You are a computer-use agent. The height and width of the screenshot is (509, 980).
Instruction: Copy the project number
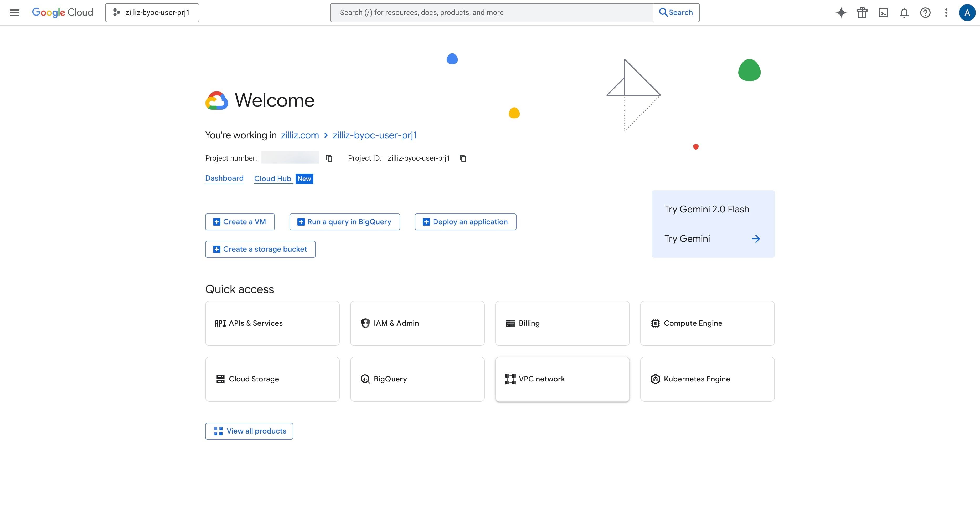pyautogui.click(x=329, y=158)
